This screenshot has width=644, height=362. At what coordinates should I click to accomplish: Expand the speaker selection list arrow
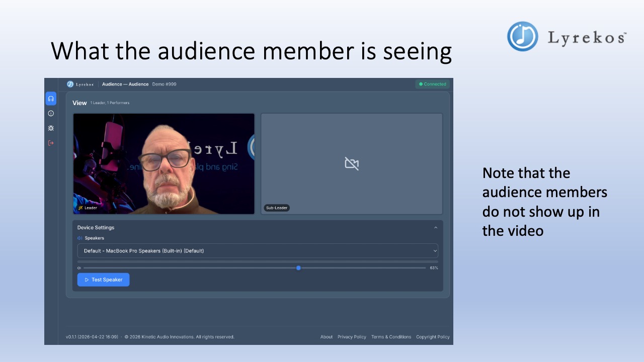coord(435,250)
